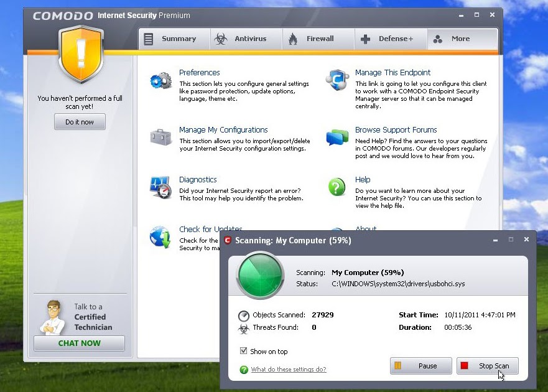548x392 pixels.
Task: Click the Manage This Endpoint shield icon
Action: click(337, 80)
